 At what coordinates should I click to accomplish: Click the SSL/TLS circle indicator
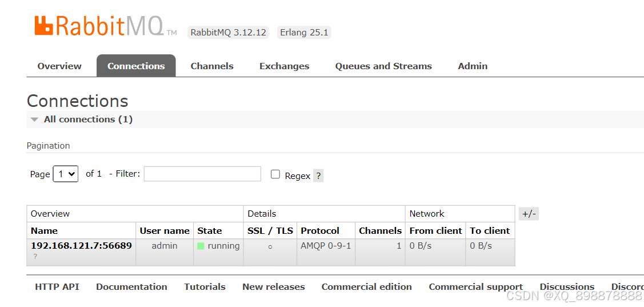[x=270, y=247]
